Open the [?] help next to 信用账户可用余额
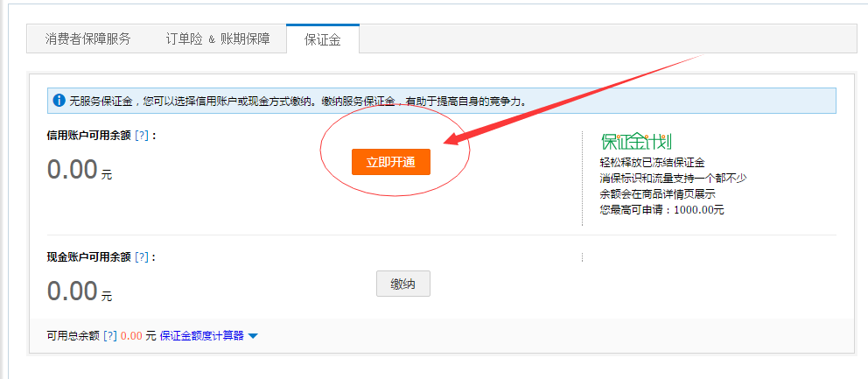The width and height of the screenshot is (868, 379). [142, 135]
